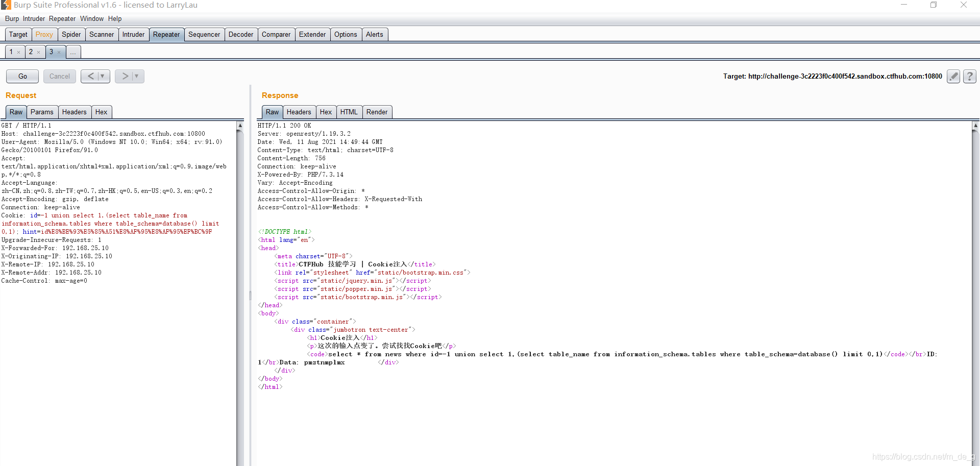980x466 pixels.
Task: Click the Cookie header line in request editor
Action: [110, 224]
